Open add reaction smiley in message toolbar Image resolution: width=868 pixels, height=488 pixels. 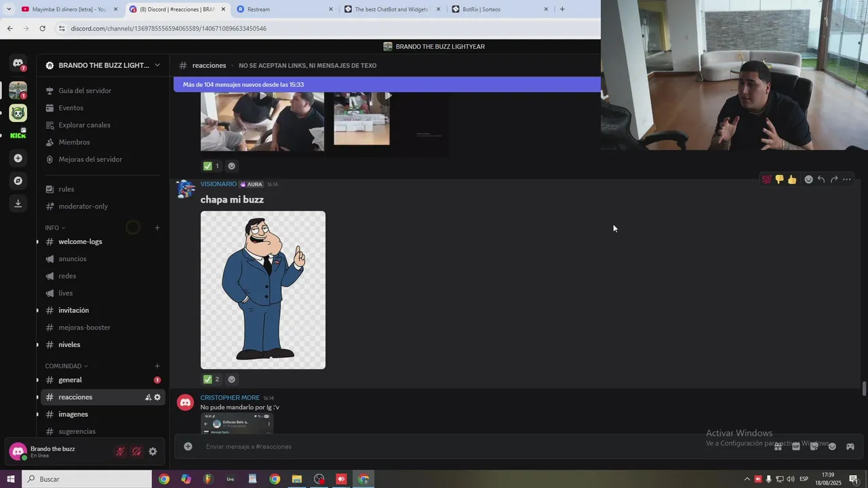pyautogui.click(x=808, y=180)
